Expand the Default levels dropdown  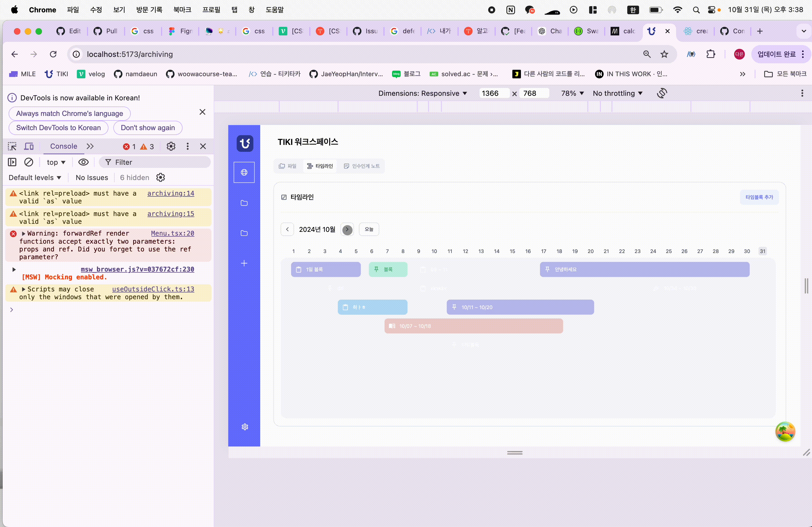pos(35,178)
